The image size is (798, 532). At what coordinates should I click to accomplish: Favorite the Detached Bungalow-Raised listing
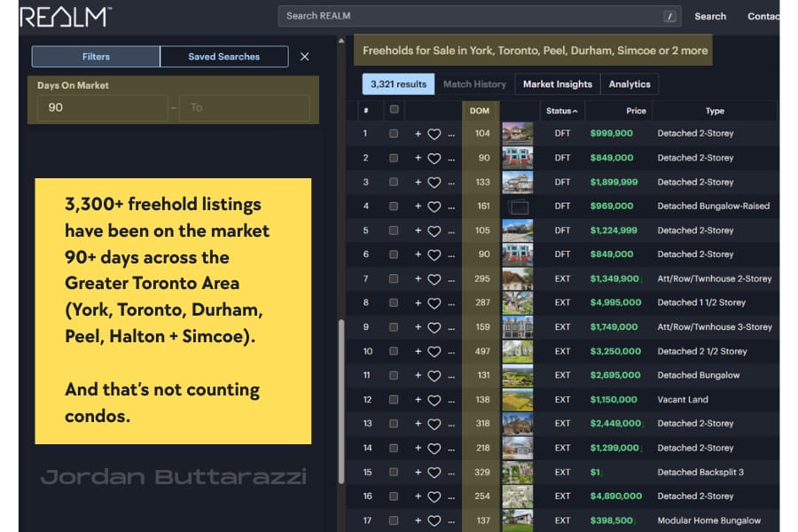pos(434,207)
